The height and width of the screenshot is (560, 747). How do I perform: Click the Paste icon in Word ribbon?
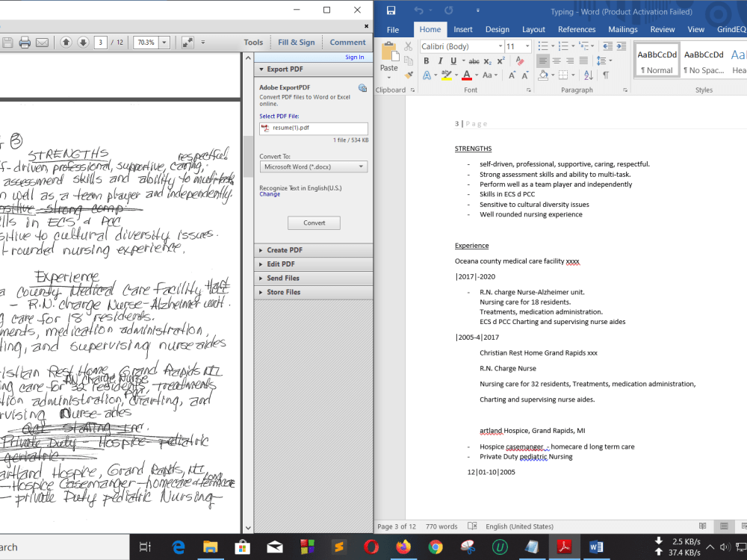click(x=389, y=52)
